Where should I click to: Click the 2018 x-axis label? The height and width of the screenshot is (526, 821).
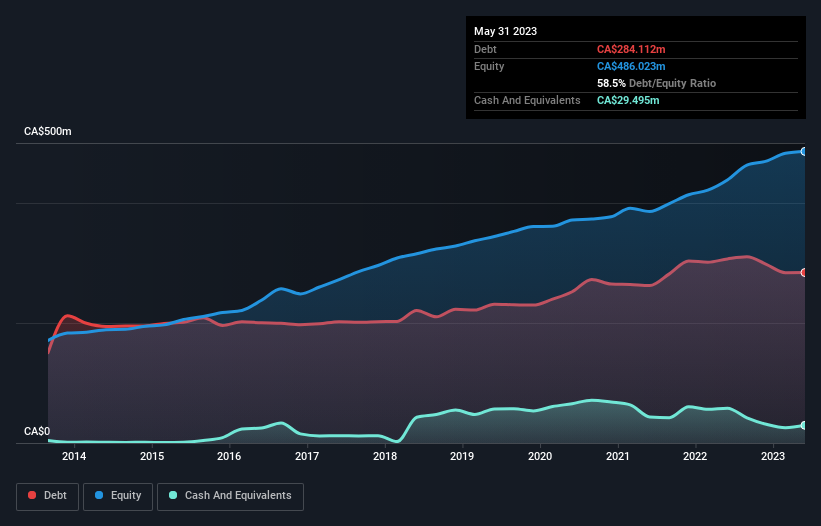[x=385, y=456]
